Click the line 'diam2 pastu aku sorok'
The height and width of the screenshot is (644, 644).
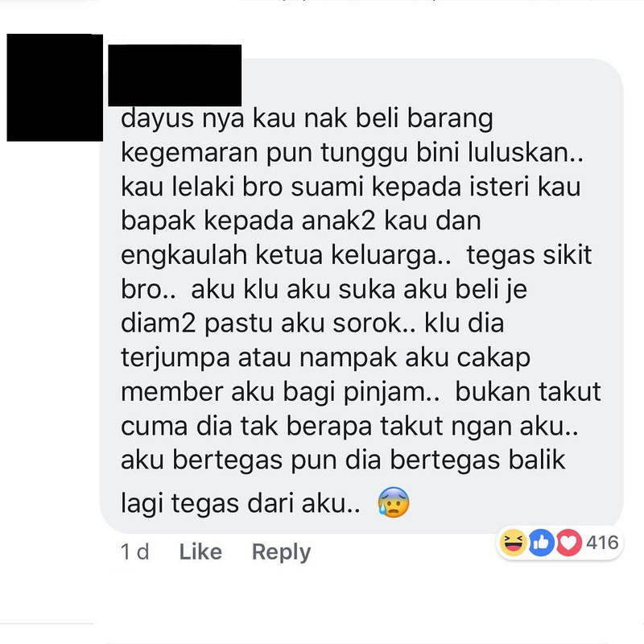pyautogui.click(x=268, y=324)
